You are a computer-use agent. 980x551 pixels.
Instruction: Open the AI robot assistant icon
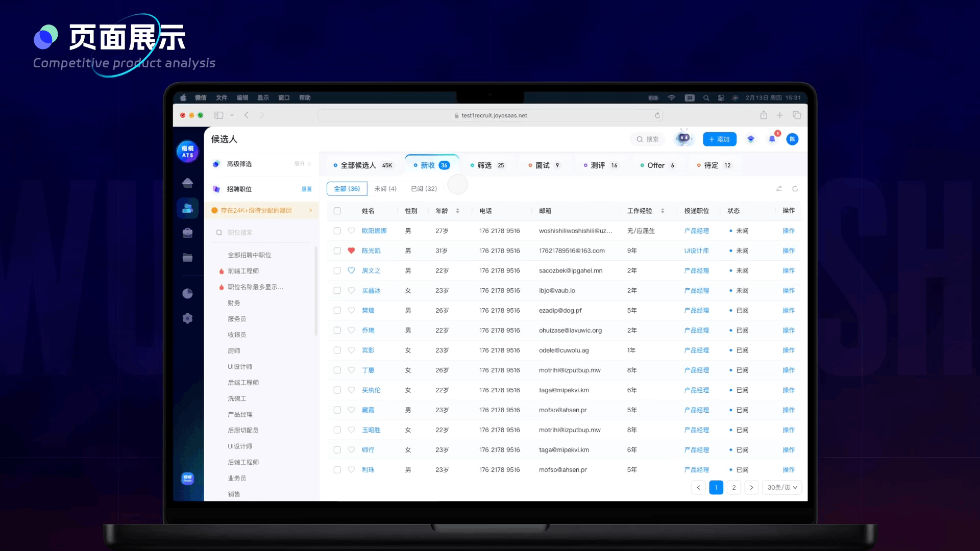click(x=683, y=138)
